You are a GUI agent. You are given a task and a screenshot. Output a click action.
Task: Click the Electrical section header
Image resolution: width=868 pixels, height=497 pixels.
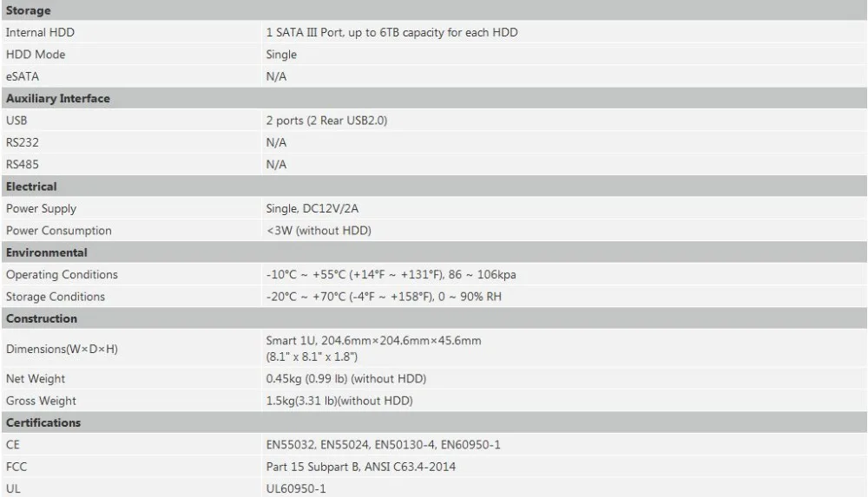[31, 186]
